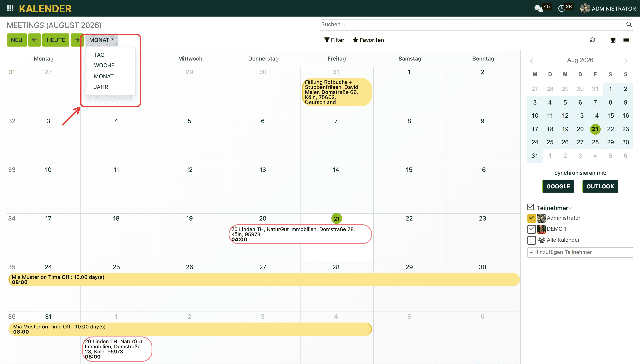Image resolution: width=640 pixels, height=364 pixels.
Task: Select JAHR from the view menu
Action: coord(101,87)
